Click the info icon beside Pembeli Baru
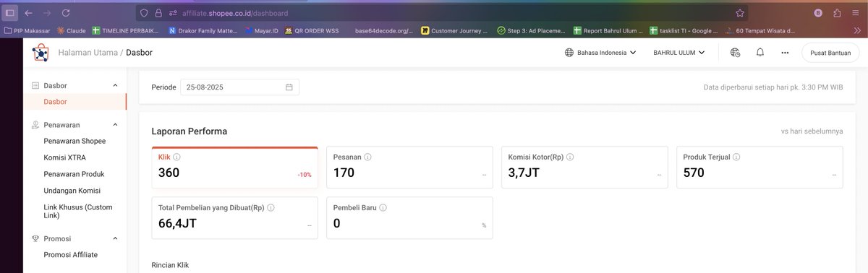The image size is (868, 273). 383,207
